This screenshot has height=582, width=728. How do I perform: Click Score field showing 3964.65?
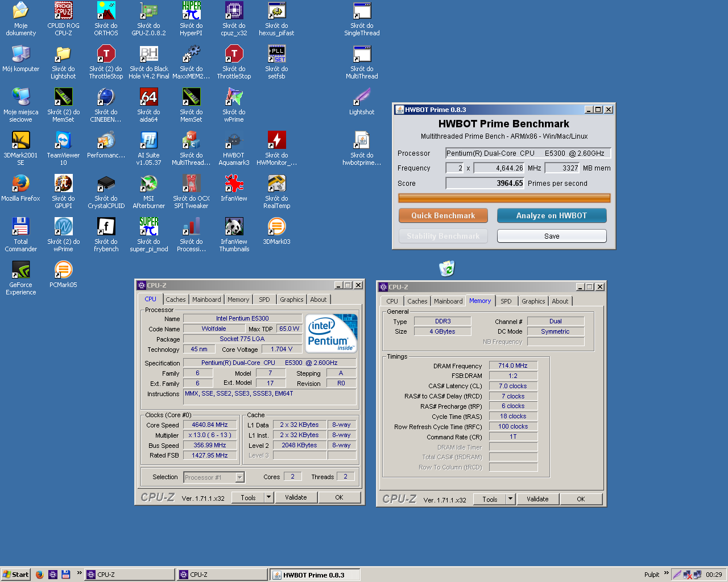(485, 183)
